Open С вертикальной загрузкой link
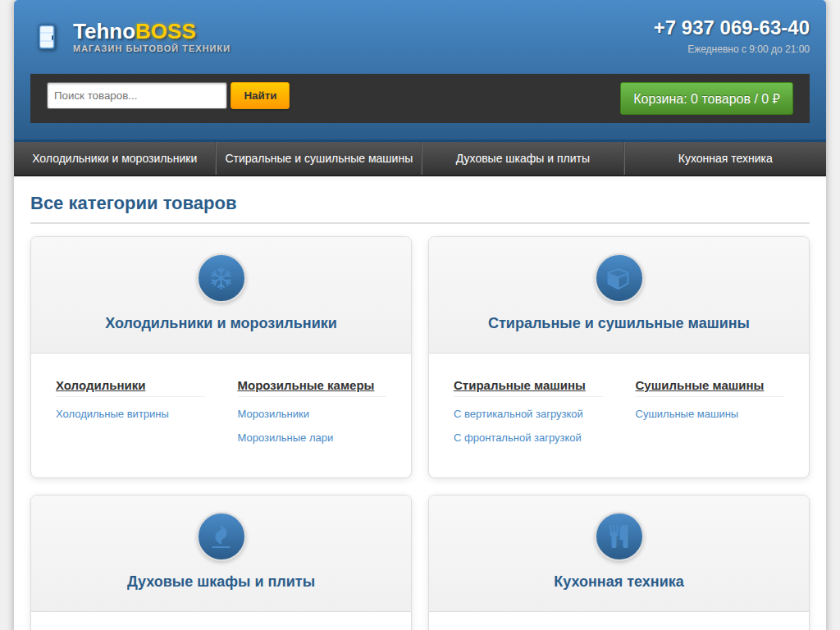 (x=518, y=414)
